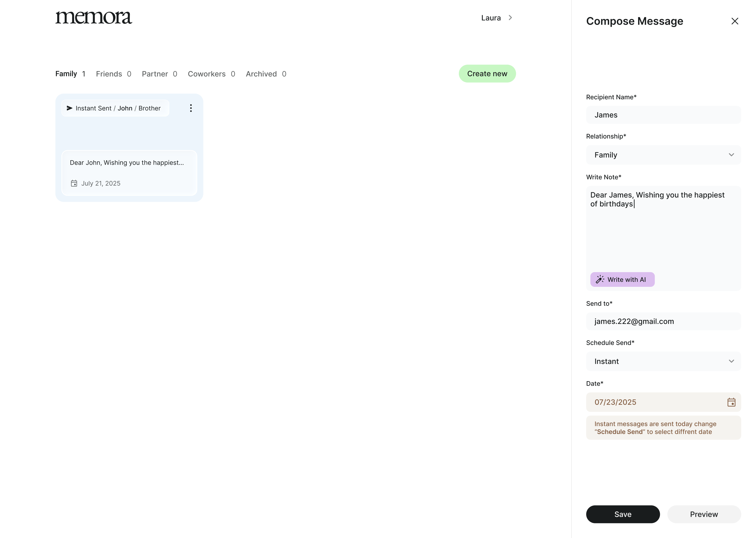Click the 'July 21, 2025' date text

click(x=101, y=183)
